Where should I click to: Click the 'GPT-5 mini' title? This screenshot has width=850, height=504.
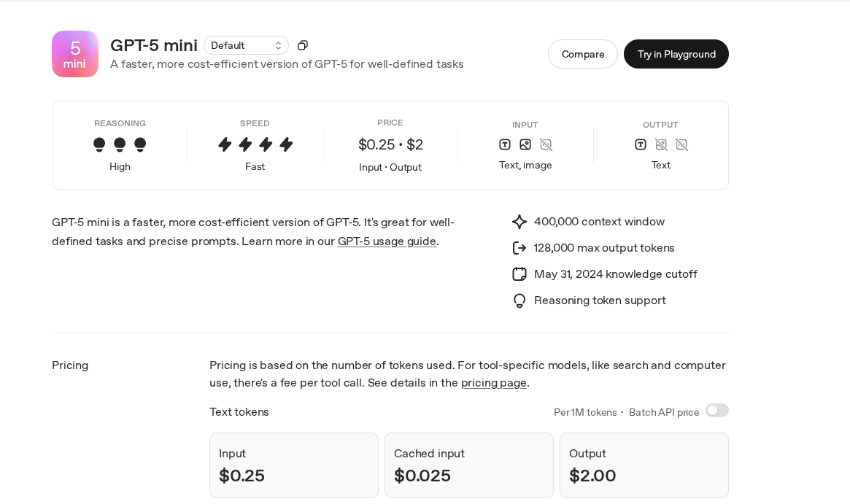[154, 45]
